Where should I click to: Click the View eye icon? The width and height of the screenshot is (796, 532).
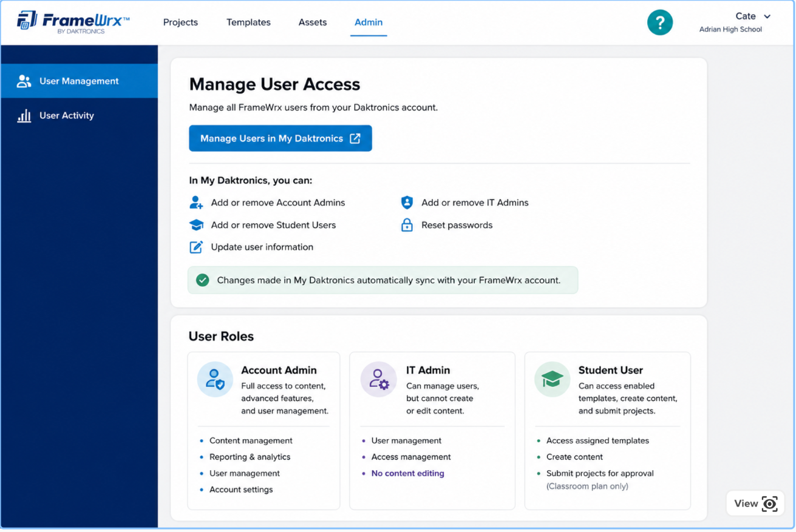pos(769,503)
